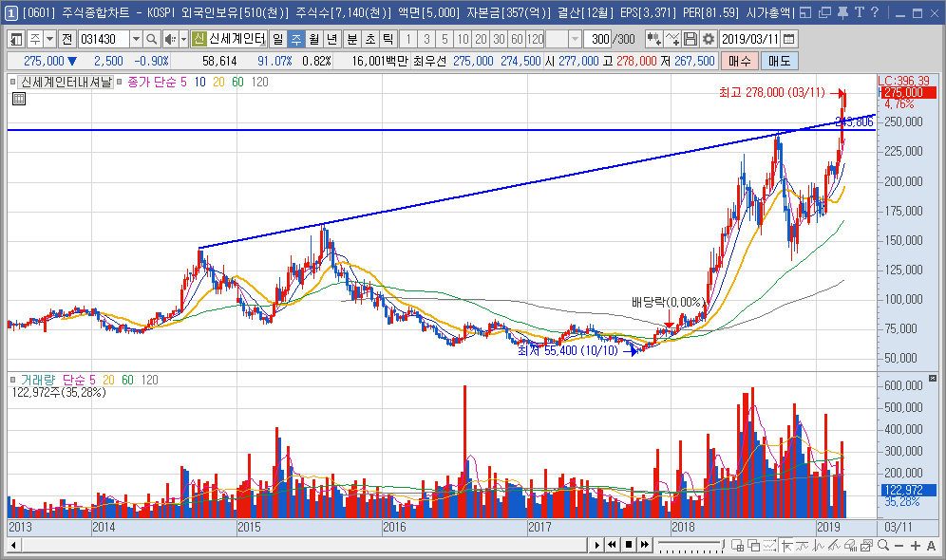
Task: Open help with the question mark icon
Action: 875,12
